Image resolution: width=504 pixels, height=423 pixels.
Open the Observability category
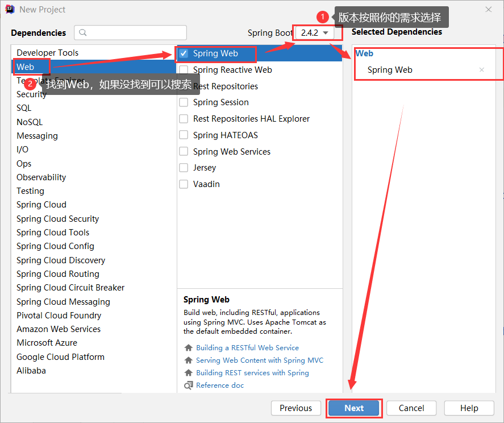(41, 177)
